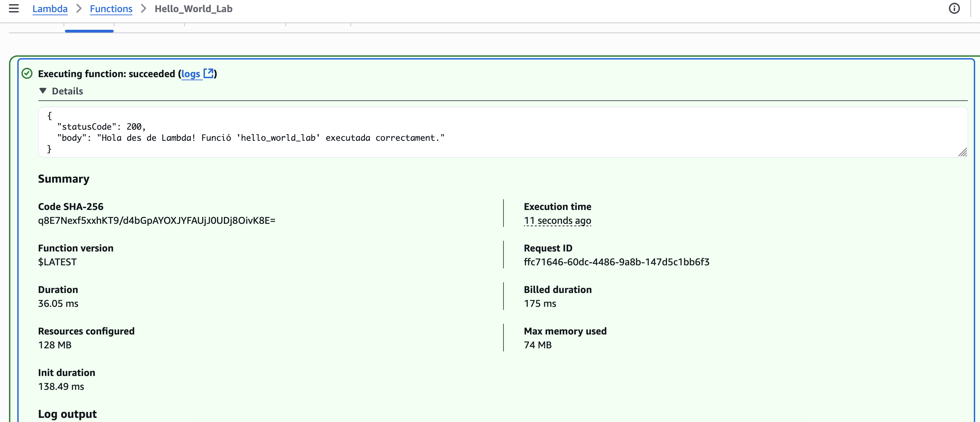
Task: Collapse the Details disclosure triangle
Action: coord(43,91)
